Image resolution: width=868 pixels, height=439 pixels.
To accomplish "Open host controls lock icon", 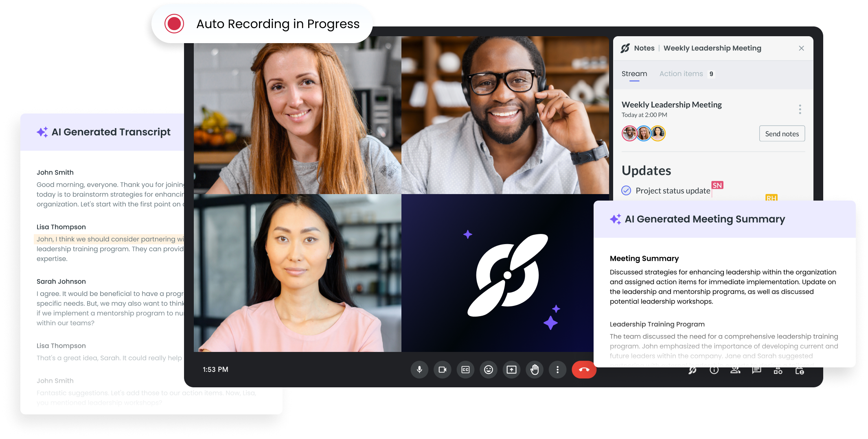I will pyautogui.click(x=800, y=370).
